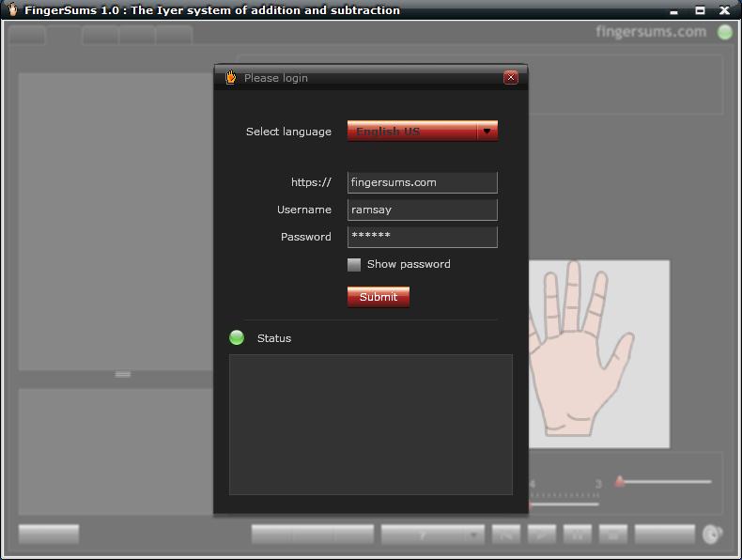Click the green Status indicator light

pyautogui.click(x=237, y=338)
